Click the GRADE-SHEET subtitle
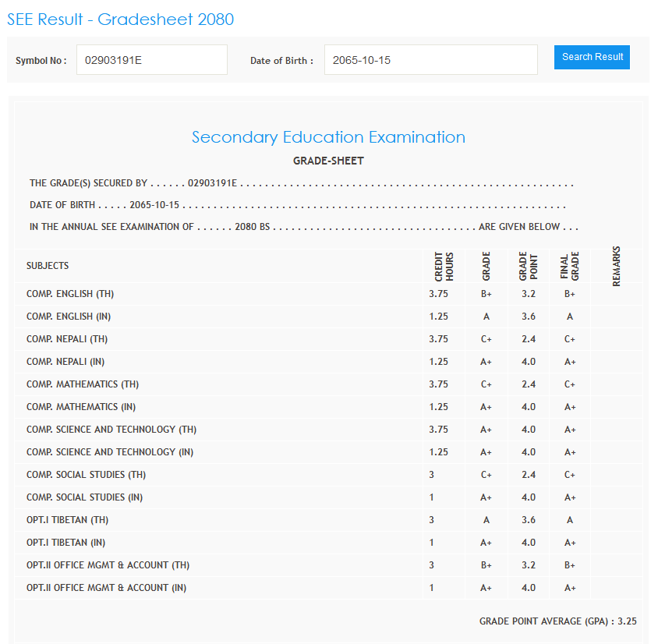658x644 pixels. (328, 161)
